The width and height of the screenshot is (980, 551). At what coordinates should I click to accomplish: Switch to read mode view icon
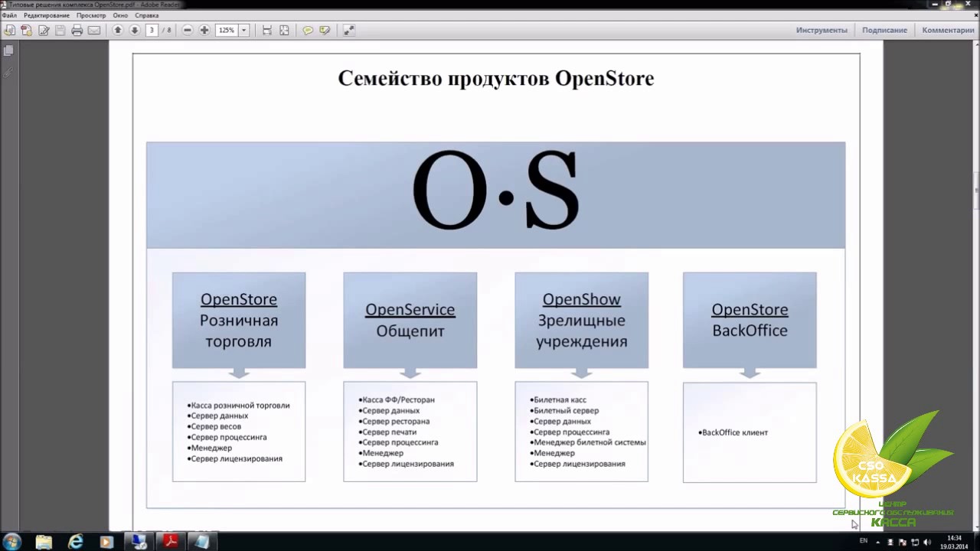(x=348, y=31)
